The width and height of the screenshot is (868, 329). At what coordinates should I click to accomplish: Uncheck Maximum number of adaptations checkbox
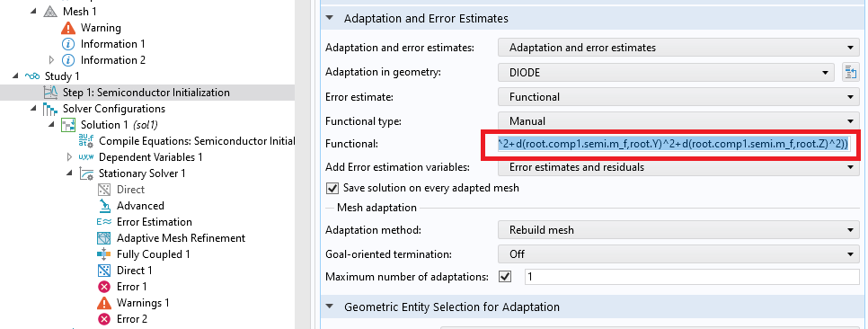(505, 276)
